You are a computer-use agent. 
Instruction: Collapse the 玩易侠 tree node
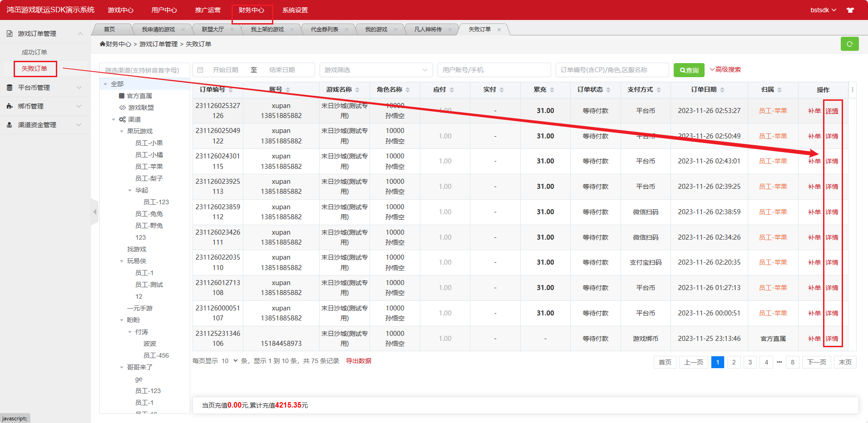click(122, 261)
